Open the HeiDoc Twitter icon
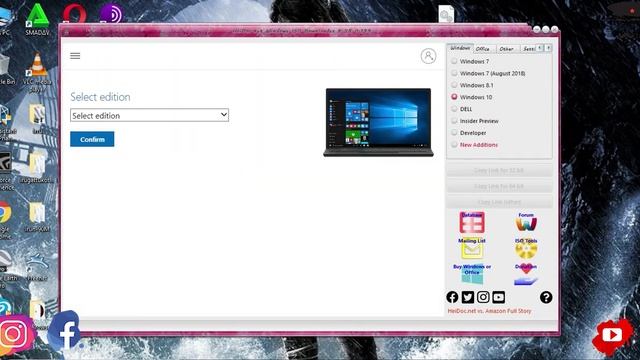The image size is (640, 360). pyautogui.click(x=468, y=297)
